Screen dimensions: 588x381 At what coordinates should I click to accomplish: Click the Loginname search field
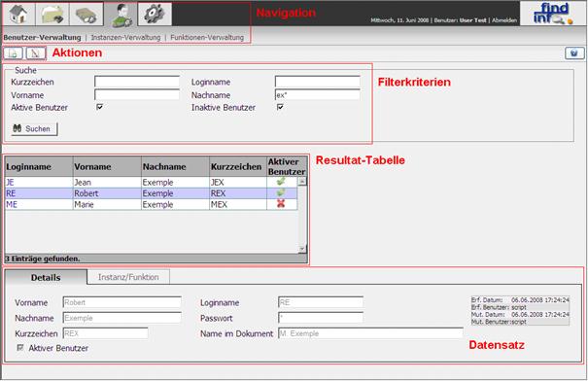click(x=317, y=82)
